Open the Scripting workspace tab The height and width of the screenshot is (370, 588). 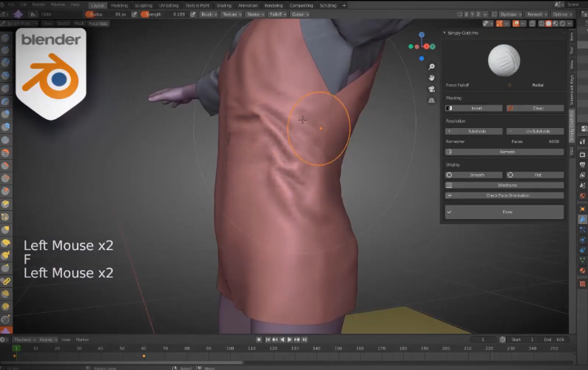(x=328, y=5)
